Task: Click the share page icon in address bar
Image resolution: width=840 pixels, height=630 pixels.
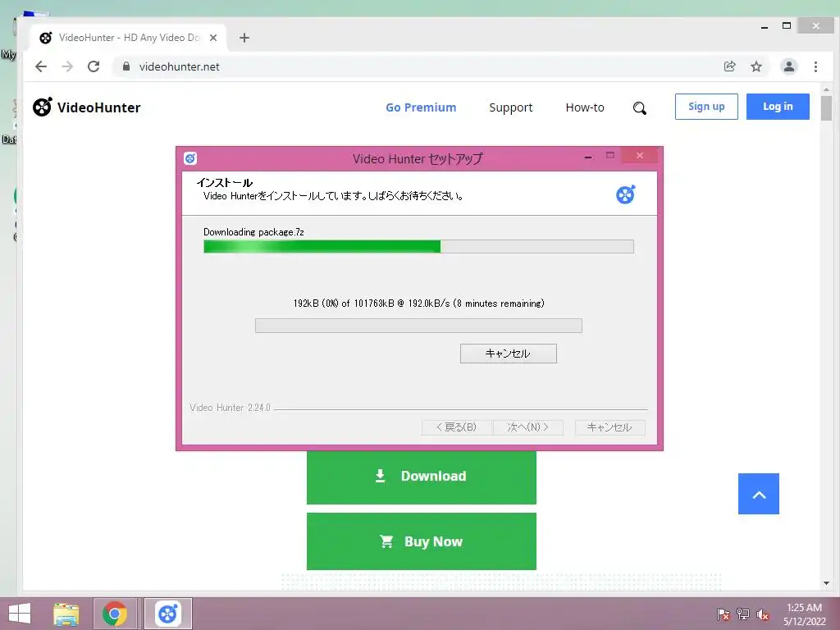Action: coord(729,66)
